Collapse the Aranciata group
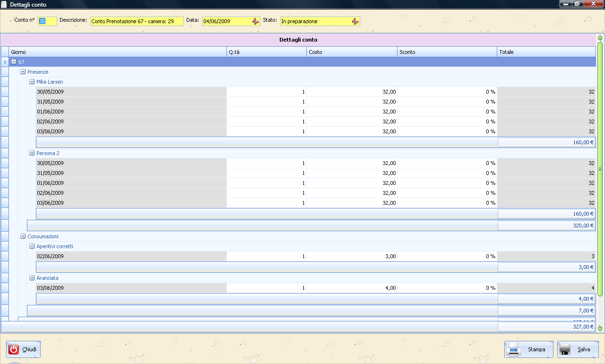This screenshot has height=364, width=605. [32, 278]
